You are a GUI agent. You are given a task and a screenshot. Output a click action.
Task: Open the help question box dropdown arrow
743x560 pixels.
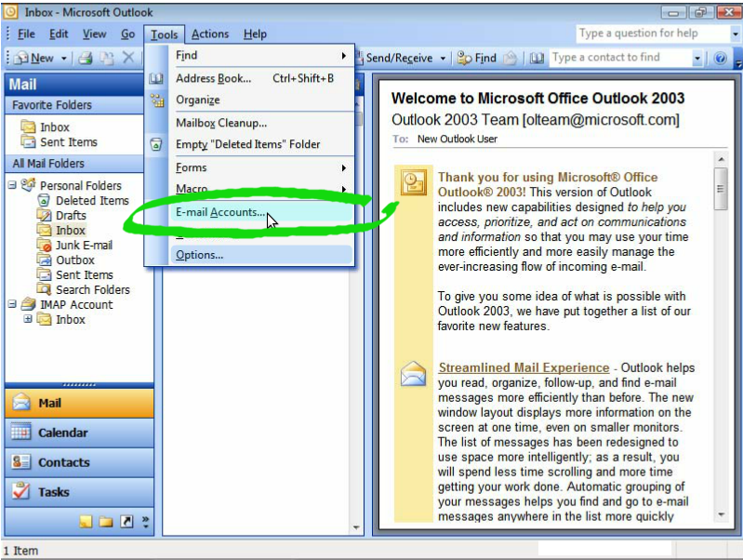coord(735,33)
